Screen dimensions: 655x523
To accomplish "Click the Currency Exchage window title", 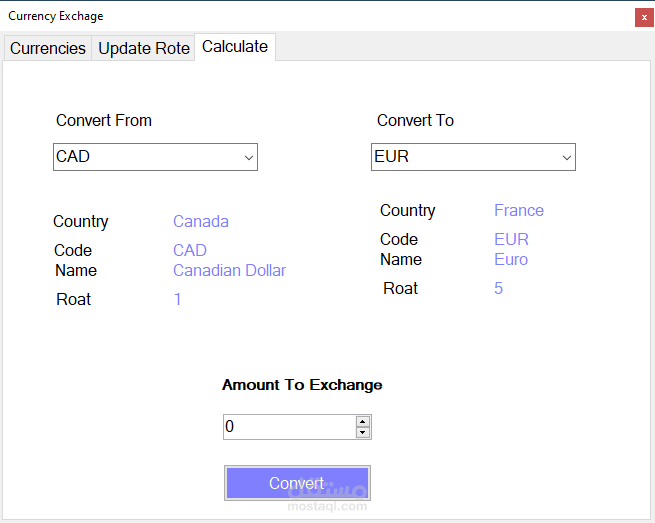I will tap(56, 16).
